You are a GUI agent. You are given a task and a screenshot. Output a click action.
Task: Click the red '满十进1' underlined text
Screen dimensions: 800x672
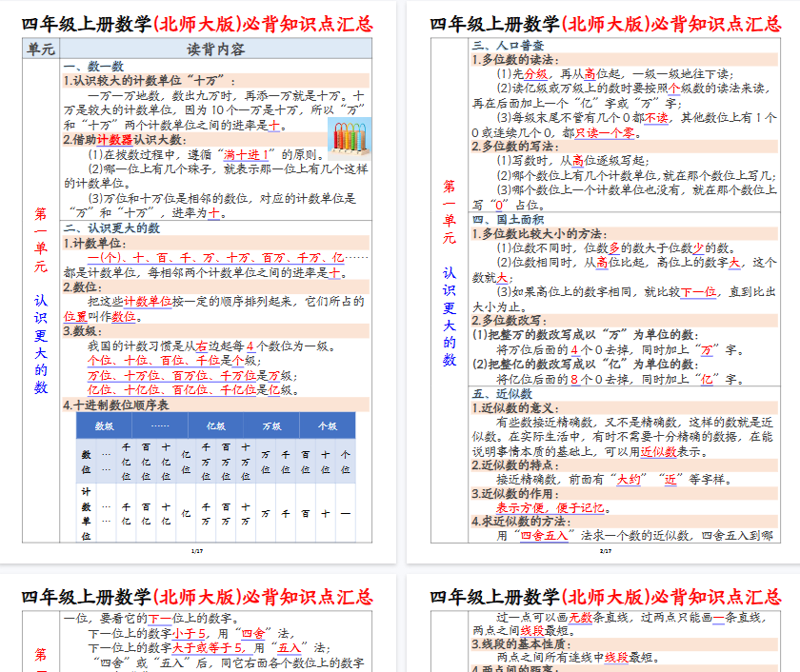click(x=248, y=154)
